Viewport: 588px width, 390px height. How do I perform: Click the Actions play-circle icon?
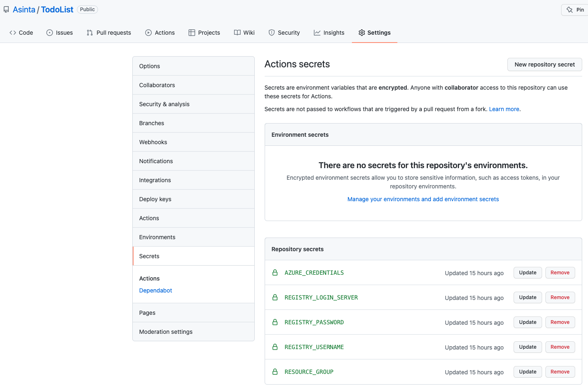(x=148, y=33)
